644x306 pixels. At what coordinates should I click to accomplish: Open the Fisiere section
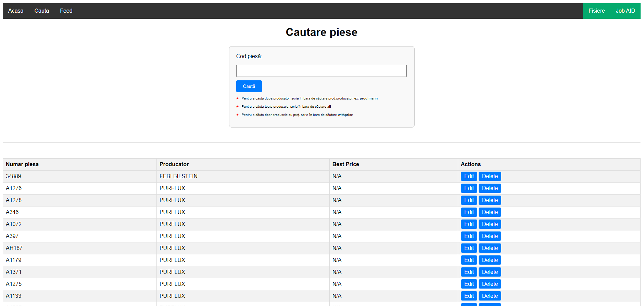point(596,11)
